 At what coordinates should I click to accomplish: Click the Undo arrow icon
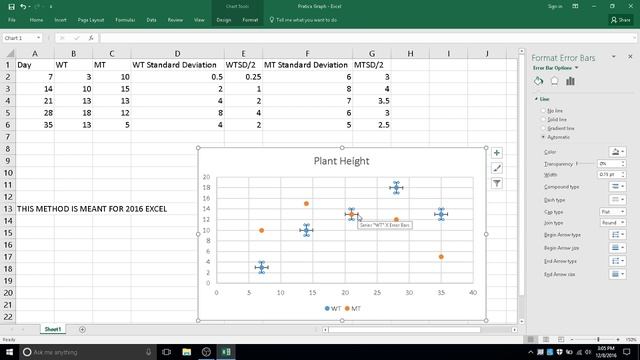point(23,7)
